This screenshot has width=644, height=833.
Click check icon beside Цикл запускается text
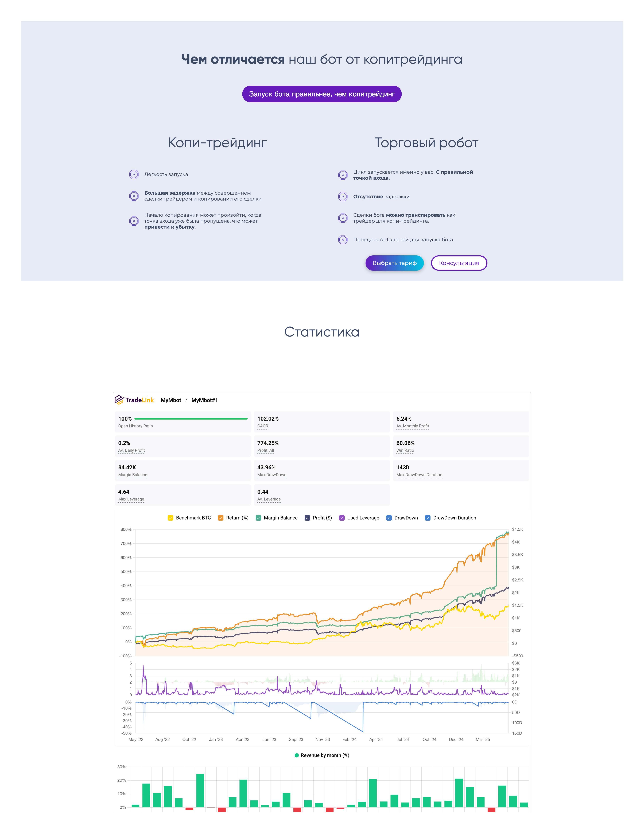343,175
